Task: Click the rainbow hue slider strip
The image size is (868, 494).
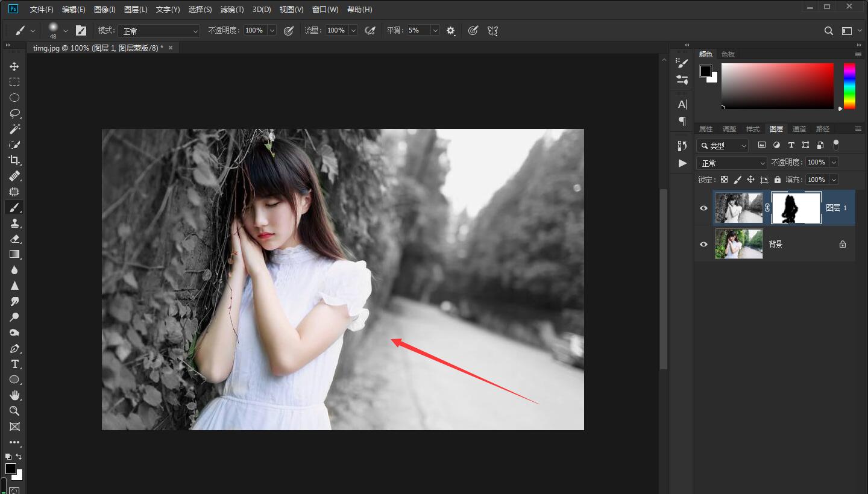Action: [849, 86]
